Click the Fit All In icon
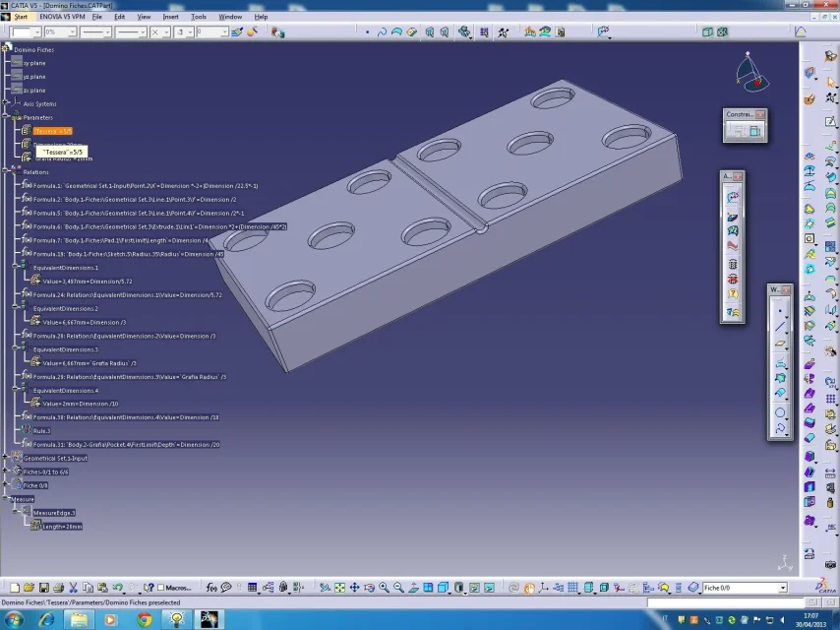The height and width of the screenshot is (630, 840). (339, 588)
